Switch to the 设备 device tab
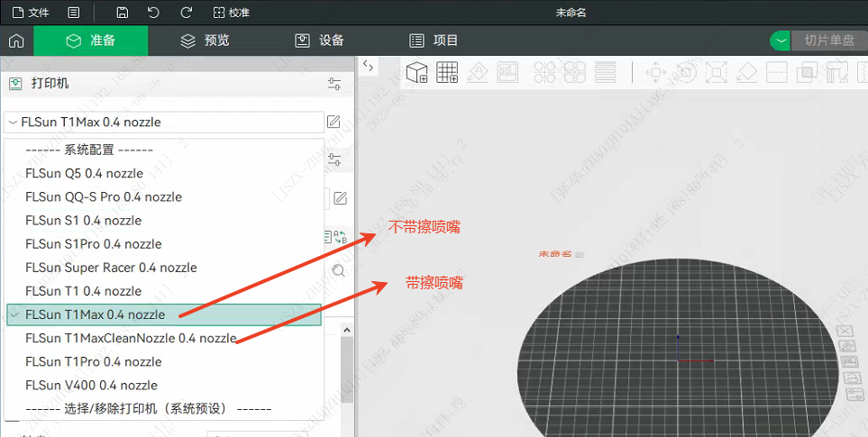The width and height of the screenshot is (868, 437). (319, 41)
